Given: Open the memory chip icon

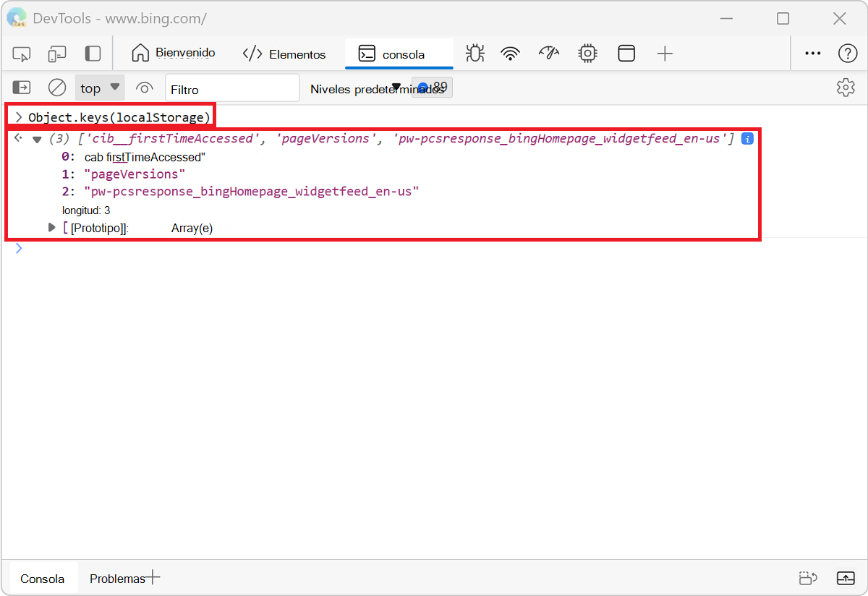Looking at the screenshot, I should tap(587, 53).
